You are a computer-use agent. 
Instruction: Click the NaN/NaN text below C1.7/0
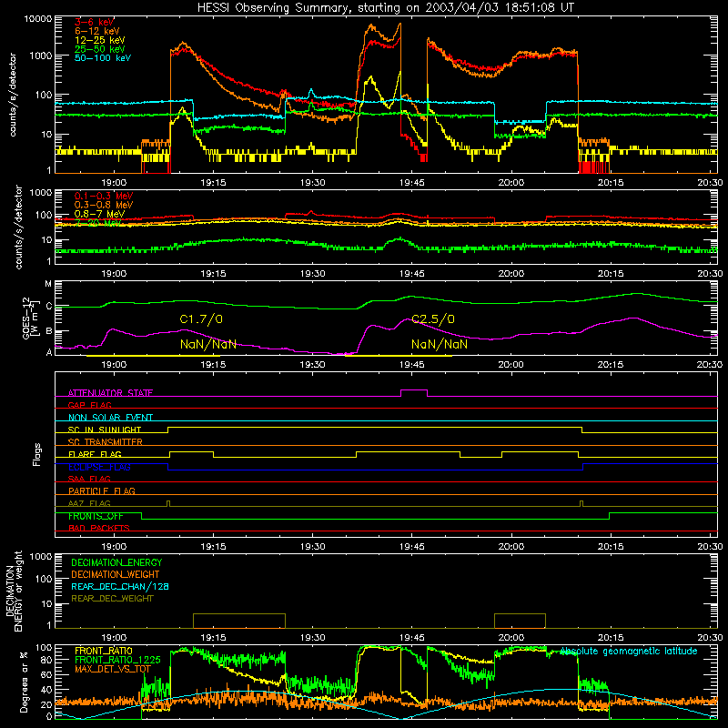click(x=208, y=344)
